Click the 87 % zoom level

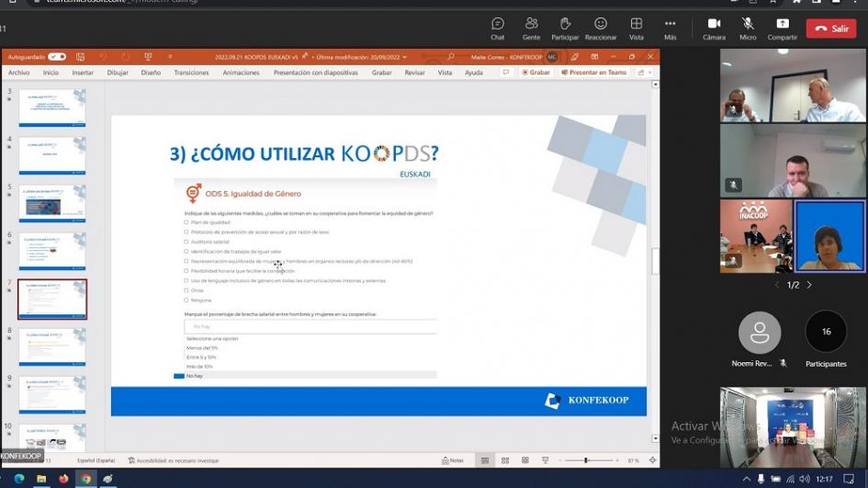(x=633, y=460)
